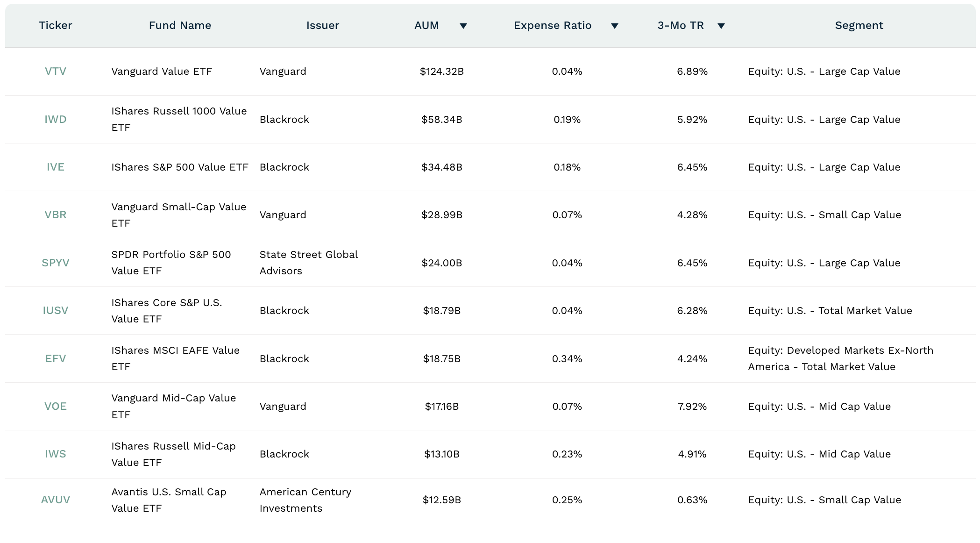Viewport: 980px width, 543px height.
Task: Click the 0.63% three-month return
Action: tap(692, 500)
